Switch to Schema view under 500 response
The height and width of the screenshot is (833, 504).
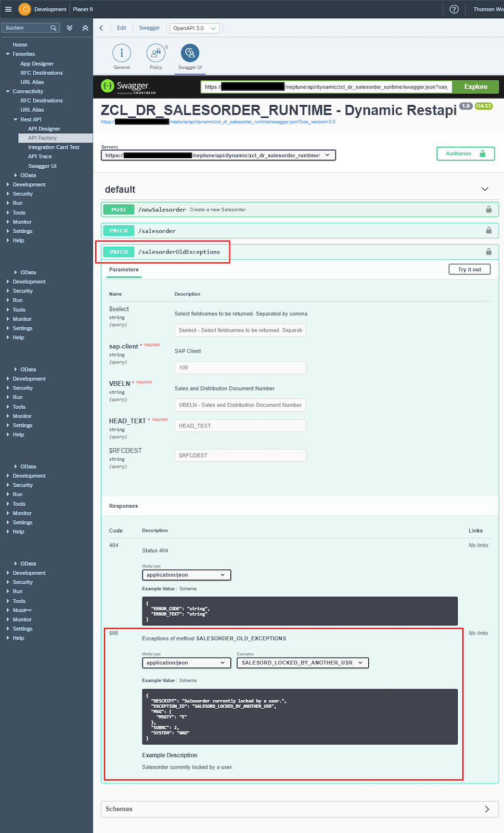click(188, 680)
